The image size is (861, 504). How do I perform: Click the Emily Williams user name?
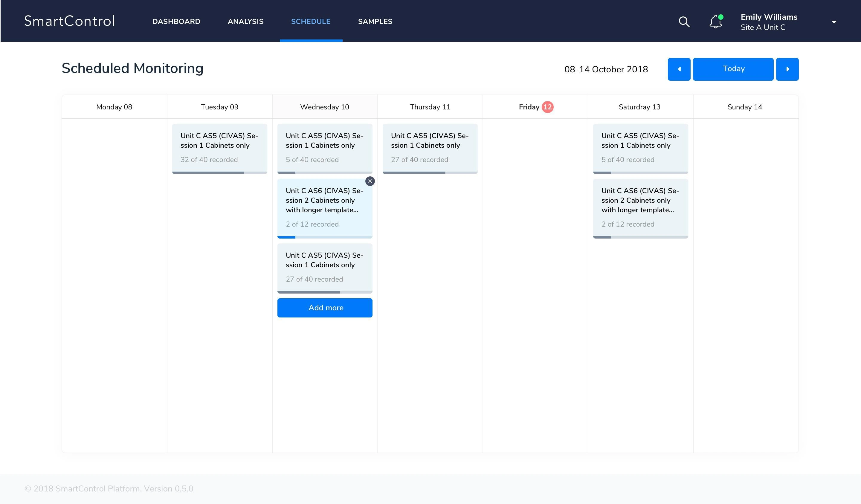click(x=769, y=17)
